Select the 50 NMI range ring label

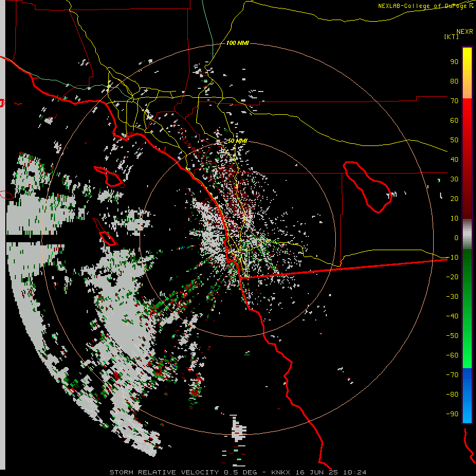(237, 141)
